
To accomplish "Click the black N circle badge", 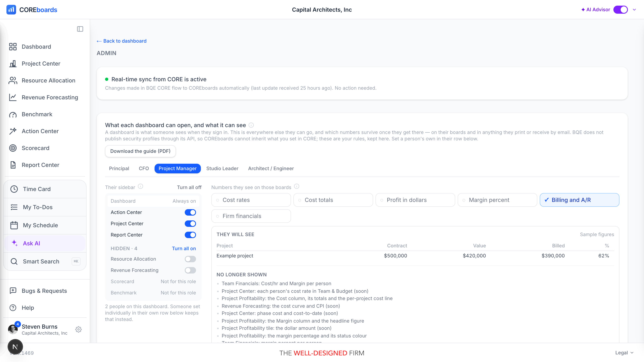I will [x=15, y=347].
